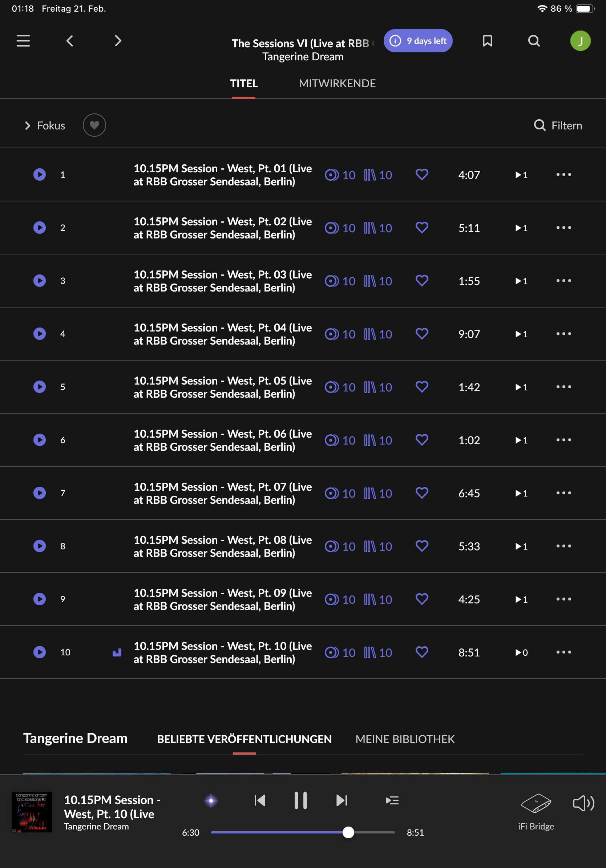The image size is (606, 868).
Task: Click the playback progress slider handle
Action: (x=348, y=832)
